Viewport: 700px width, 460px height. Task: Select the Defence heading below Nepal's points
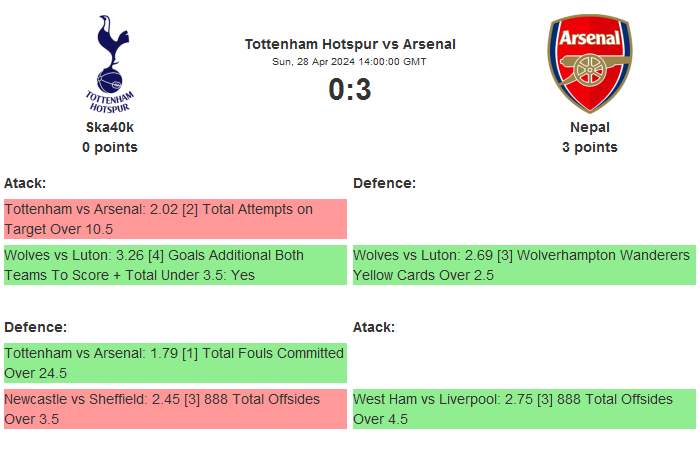coord(384,183)
